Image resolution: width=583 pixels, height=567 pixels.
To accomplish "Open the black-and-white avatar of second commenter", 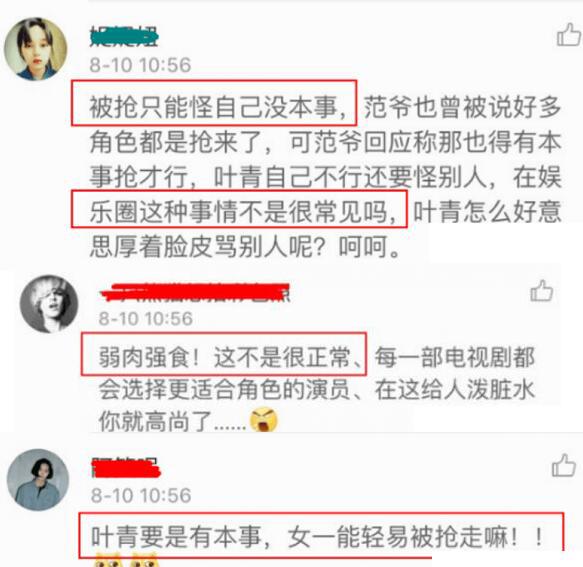I will point(49,304).
